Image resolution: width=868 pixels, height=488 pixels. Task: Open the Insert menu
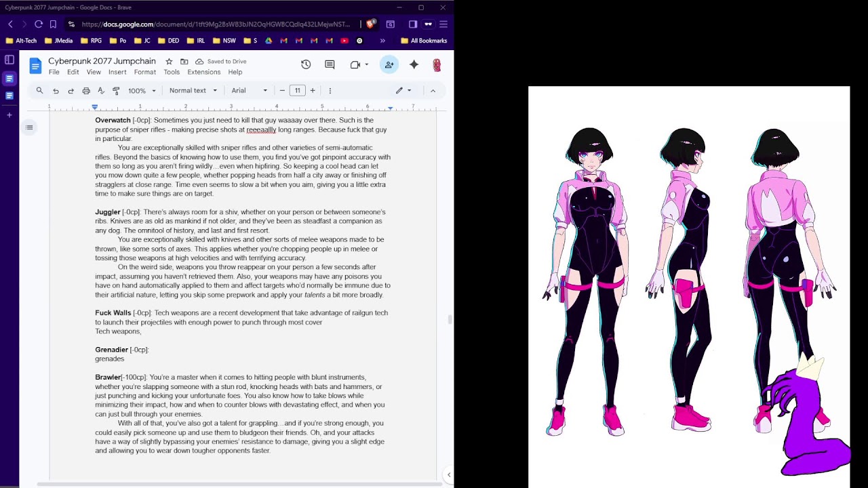coord(117,72)
